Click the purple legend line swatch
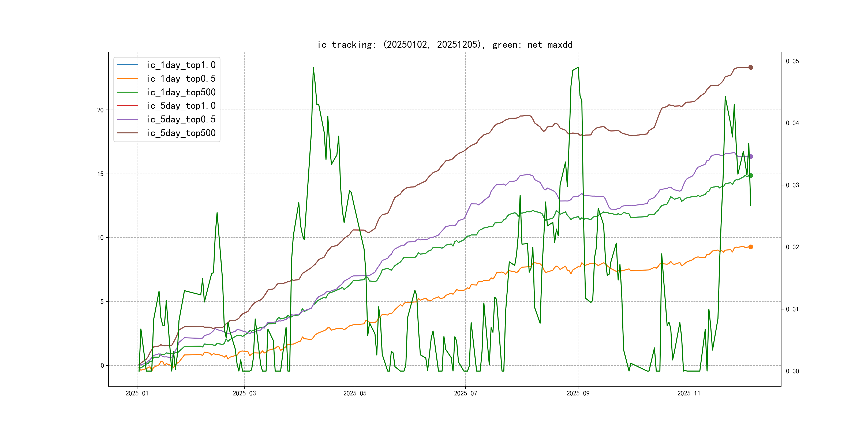 [x=127, y=119]
